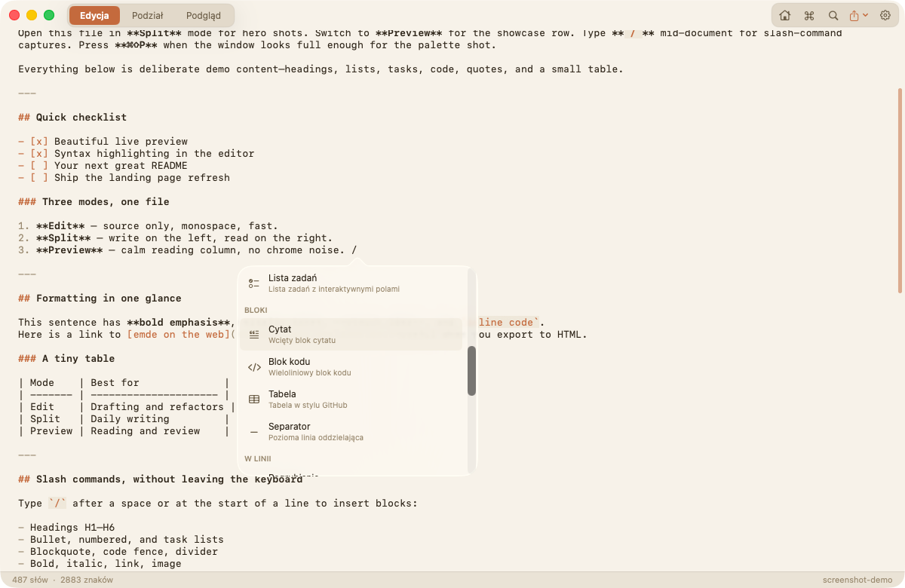Viewport: 905px width, 588px height.
Task: Click the slash menu scrollbar thumb
Action: pyautogui.click(x=471, y=371)
